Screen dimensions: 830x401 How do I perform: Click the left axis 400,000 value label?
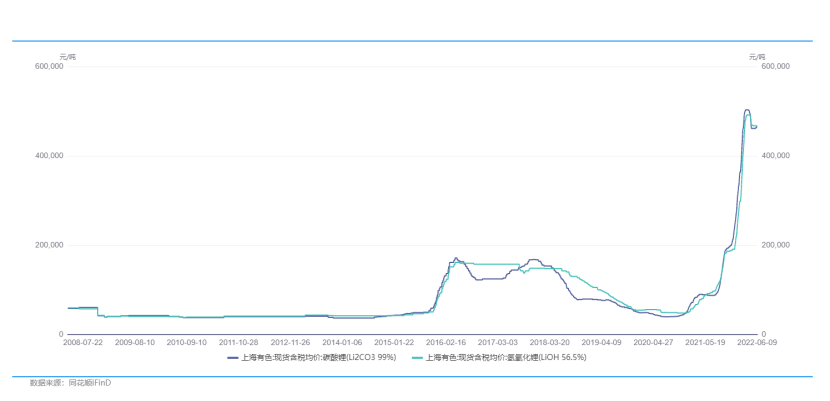tap(51, 156)
